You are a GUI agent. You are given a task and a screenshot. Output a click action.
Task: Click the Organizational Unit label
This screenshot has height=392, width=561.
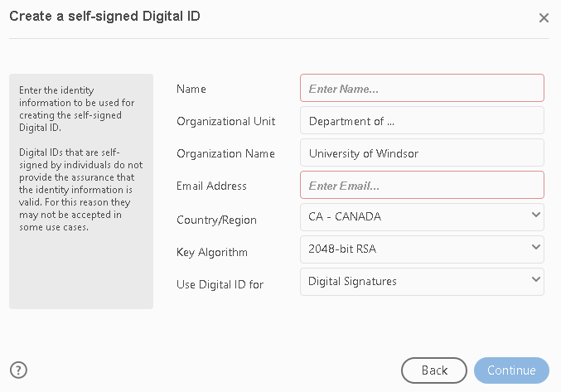click(225, 121)
